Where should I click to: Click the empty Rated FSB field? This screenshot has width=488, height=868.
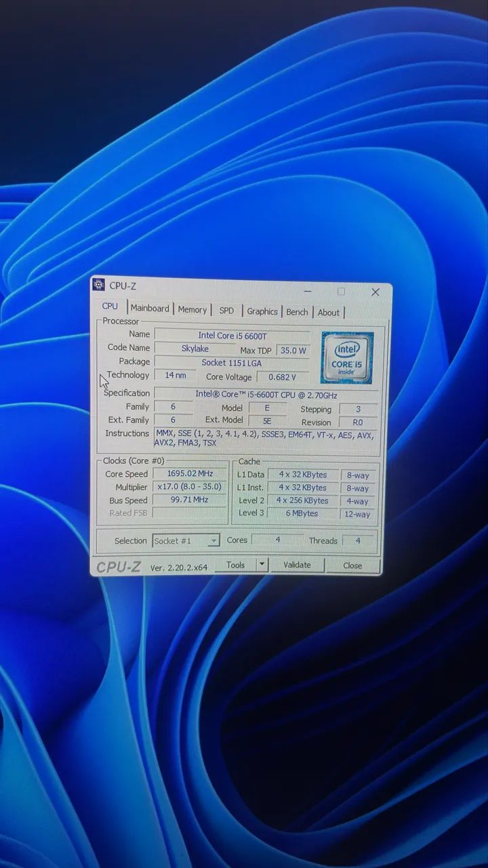click(189, 513)
